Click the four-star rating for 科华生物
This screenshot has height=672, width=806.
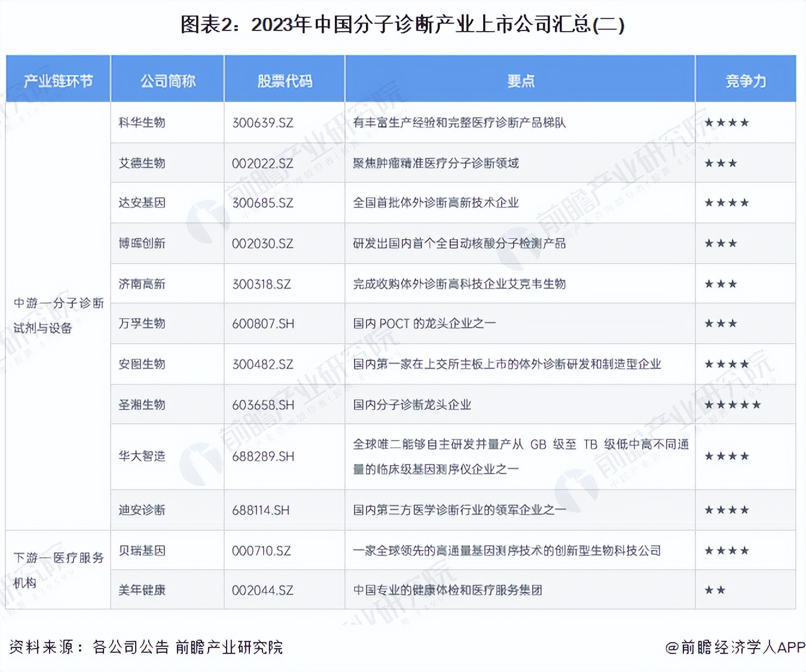(x=726, y=123)
